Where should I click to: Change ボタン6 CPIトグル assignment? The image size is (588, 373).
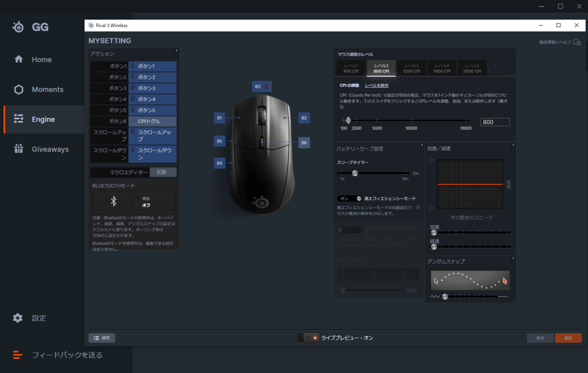tap(152, 121)
